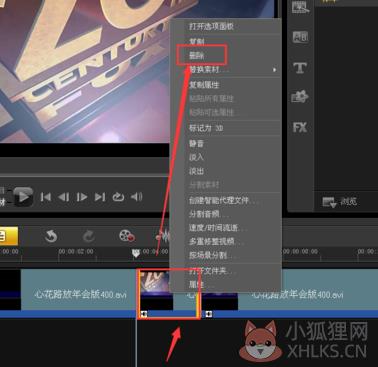The width and height of the screenshot is (378, 367).
Task: Choose 打开文件夹 menu entry
Action: pos(212,271)
